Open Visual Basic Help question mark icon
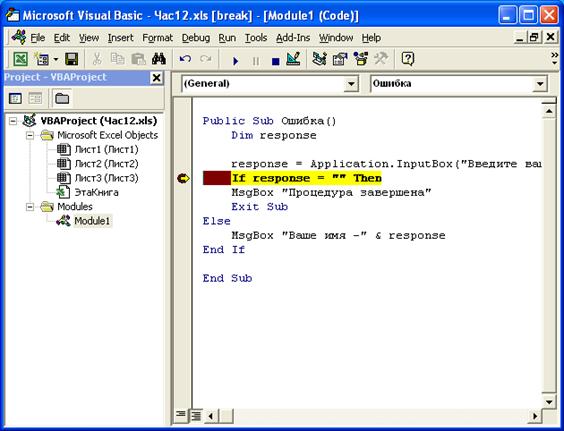The width and height of the screenshot is (564, 431). pos(408,59)
